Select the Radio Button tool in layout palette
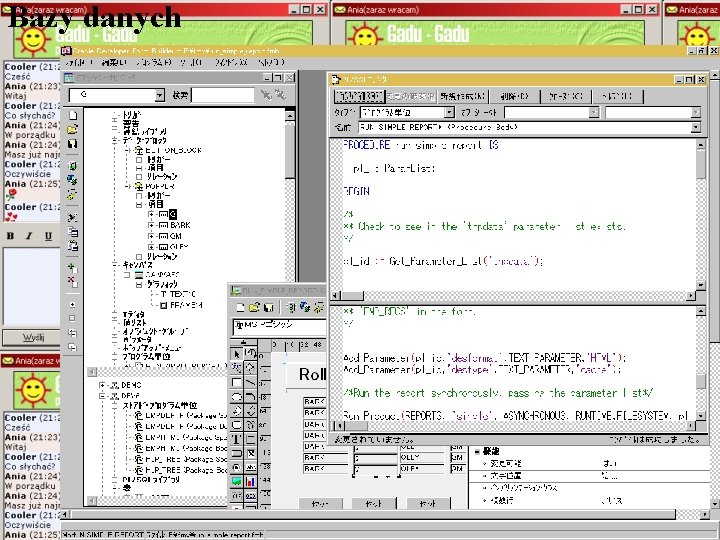 236,467
